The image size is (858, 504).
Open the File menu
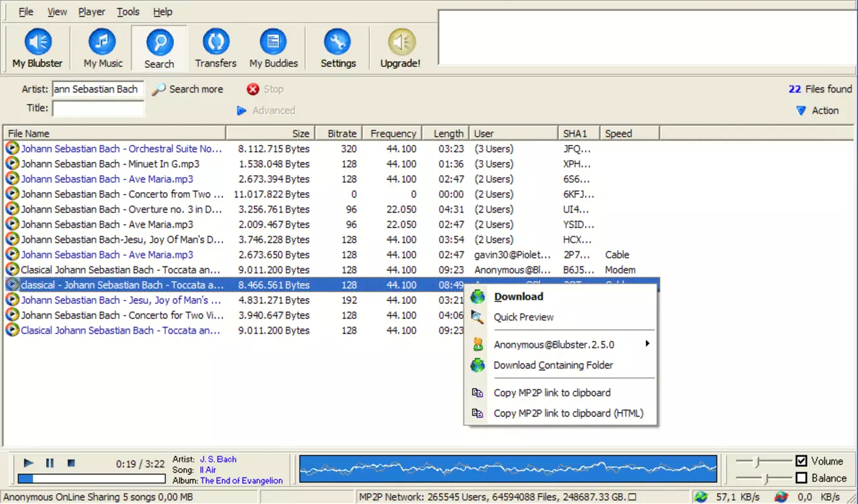(26, 12)
